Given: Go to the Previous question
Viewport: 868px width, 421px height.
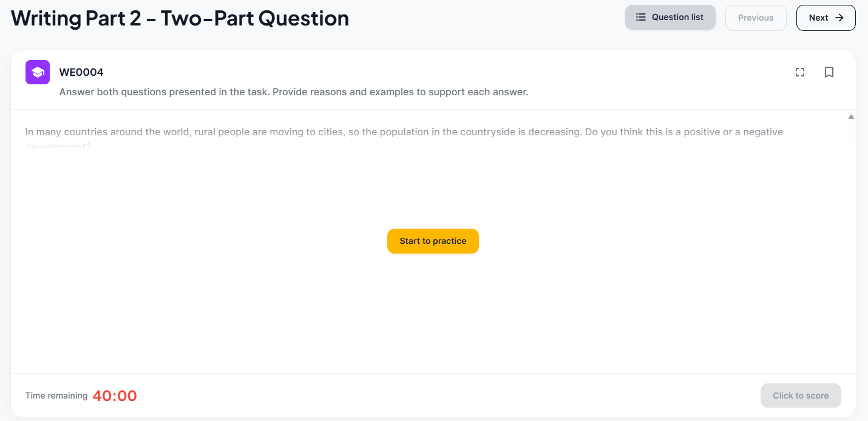Looking at the screenshot, I should coord(756,18).
